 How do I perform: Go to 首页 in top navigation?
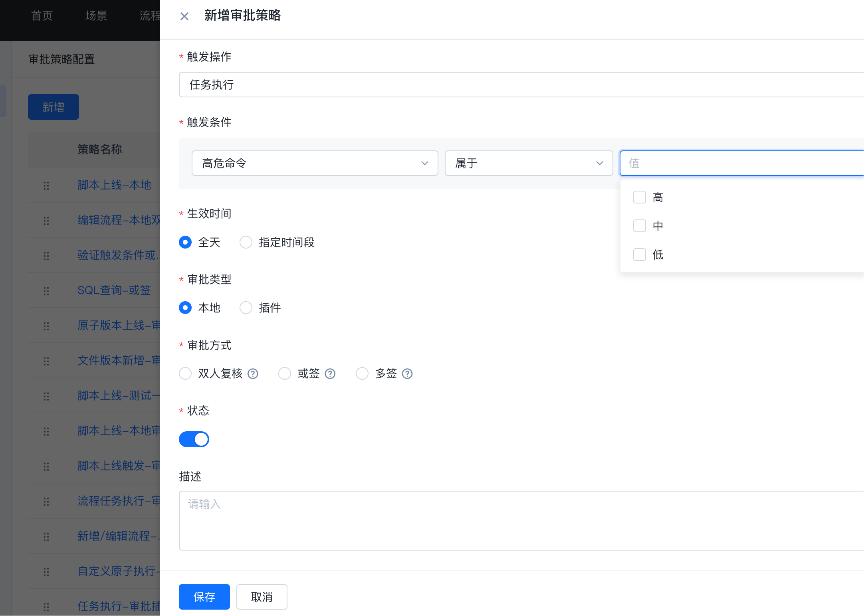click(42, 16)
